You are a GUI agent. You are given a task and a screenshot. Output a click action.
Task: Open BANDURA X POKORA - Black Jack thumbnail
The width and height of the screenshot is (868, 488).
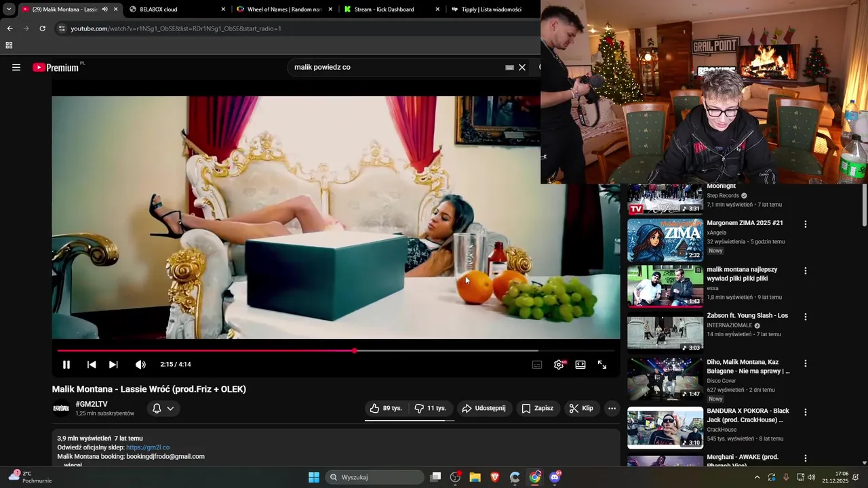(665, 428)
